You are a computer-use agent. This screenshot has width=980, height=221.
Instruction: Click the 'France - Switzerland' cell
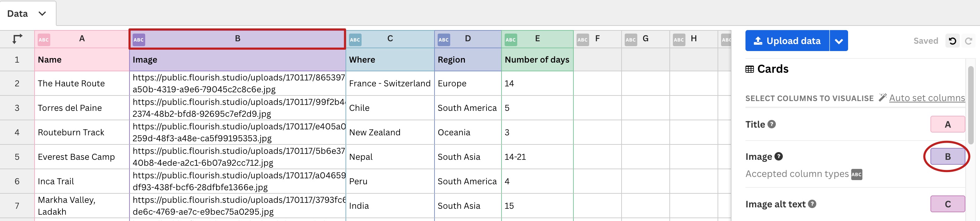point(390,84)
